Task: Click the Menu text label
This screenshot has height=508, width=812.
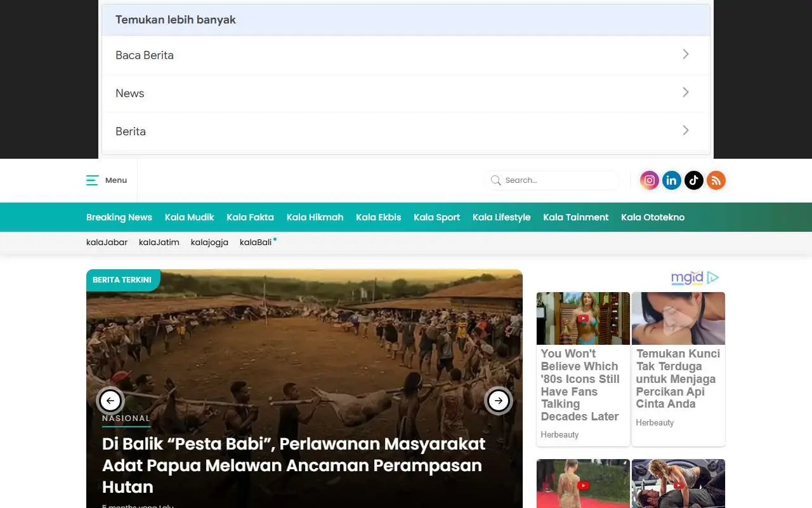Action: (116, 180)
